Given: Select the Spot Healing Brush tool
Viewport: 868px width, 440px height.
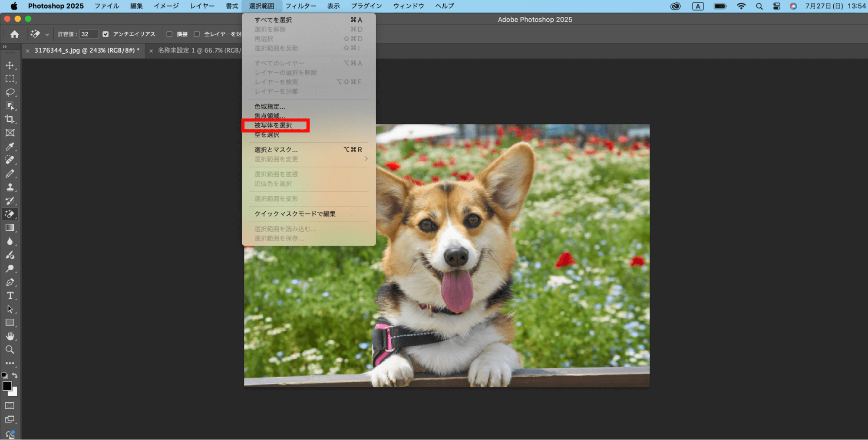Looking at the screenshot, I should click(10, 160).
